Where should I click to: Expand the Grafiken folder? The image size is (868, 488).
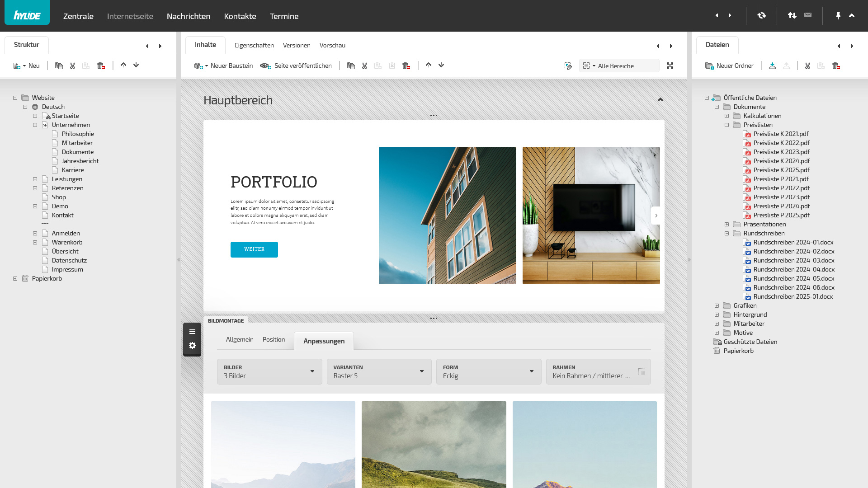pos(717,306)
